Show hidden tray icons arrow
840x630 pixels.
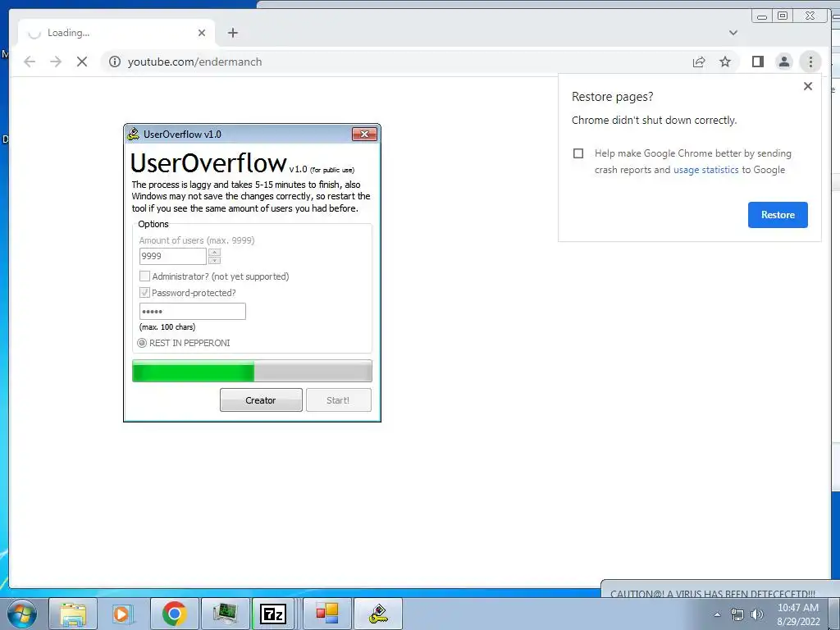pos(717,614)
